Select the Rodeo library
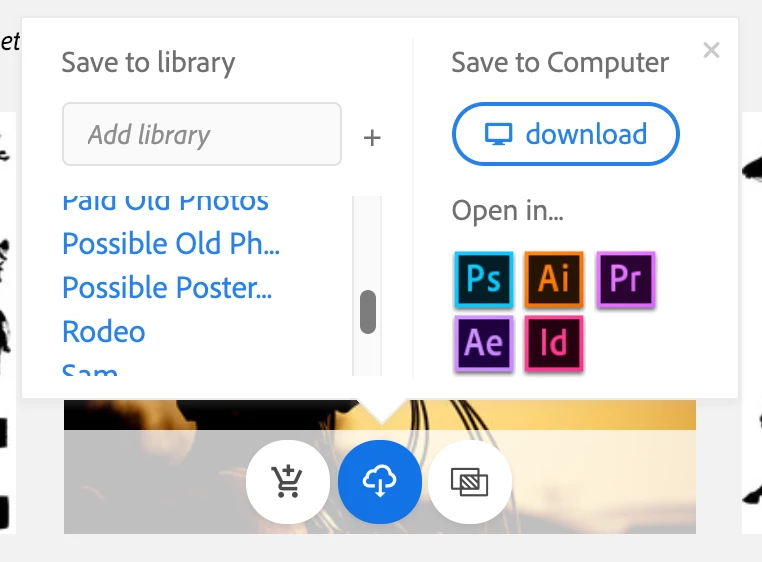Viewport: 762px width, 562px height. pyautogui.click(x=104, y=332)
